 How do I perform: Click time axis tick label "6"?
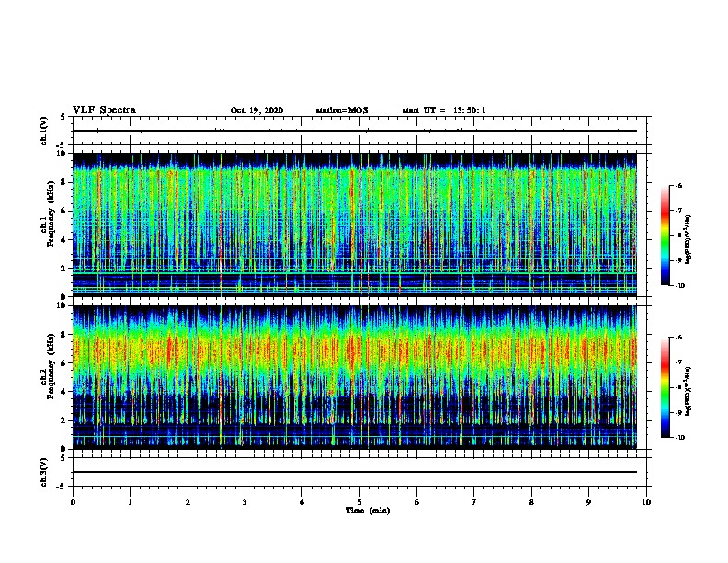click(x=417, y=502)
